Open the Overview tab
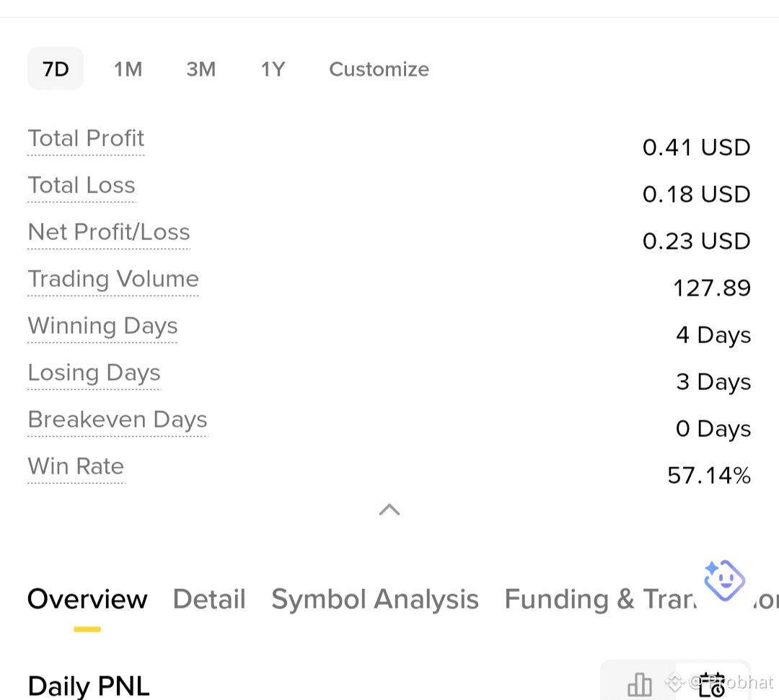Screen dimensions: 779x700 click(x=87, y=599)
